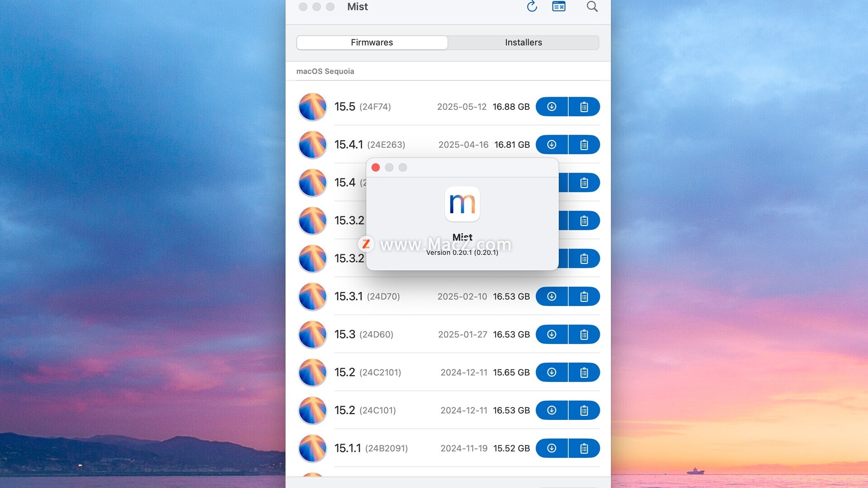Select build number (24B2091)

(387, 448)
